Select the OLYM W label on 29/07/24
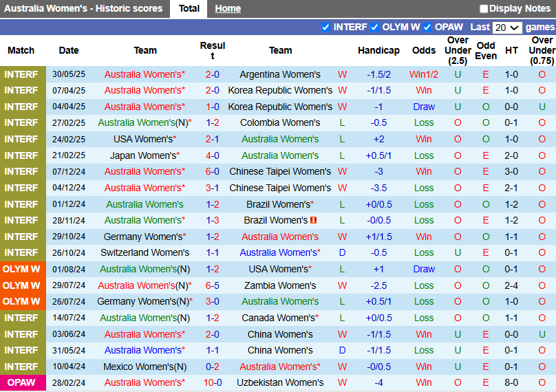The width and height of the screenshot is (556, 392). tap(21, 285)
